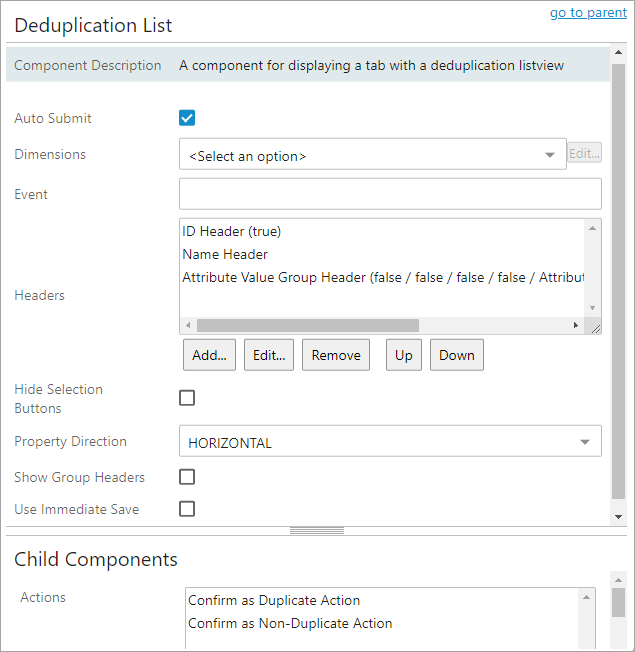Move header Up with Up button
The width and height of the screenshot is (635, 652).
(x=403, y=355)
